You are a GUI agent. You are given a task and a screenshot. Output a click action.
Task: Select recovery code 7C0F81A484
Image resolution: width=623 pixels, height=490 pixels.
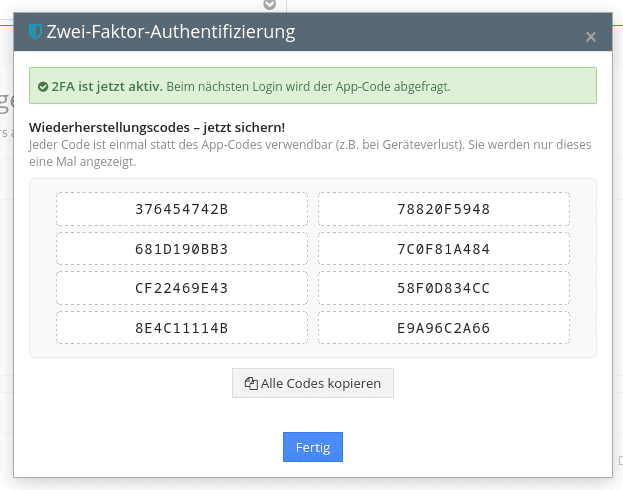(444, 249)
